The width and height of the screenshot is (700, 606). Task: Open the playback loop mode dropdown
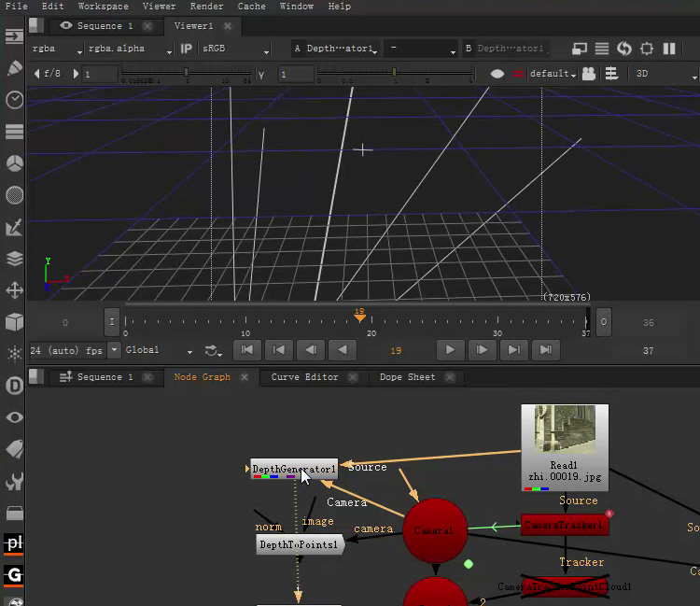[x=214, y=350]
